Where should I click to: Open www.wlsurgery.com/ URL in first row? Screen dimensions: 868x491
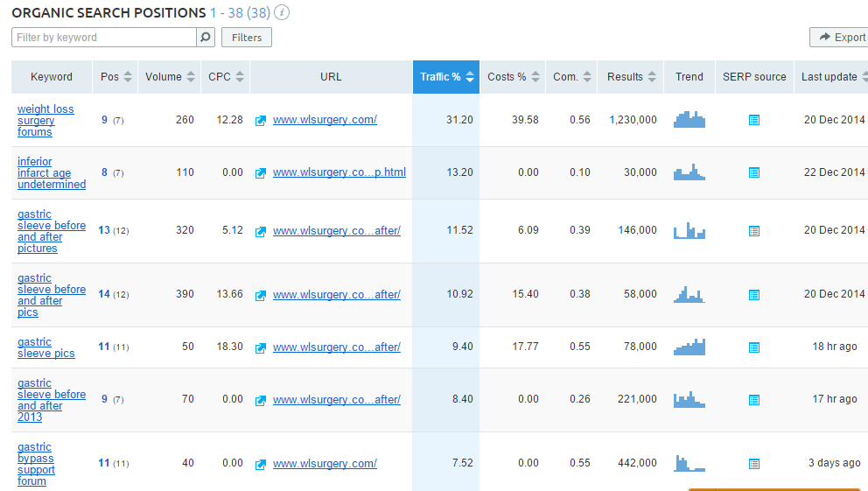325,120
